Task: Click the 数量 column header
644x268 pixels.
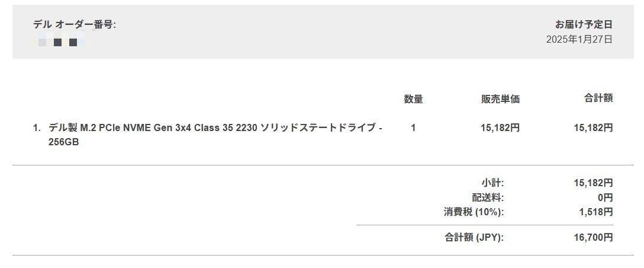Action: click(x=413, y=99)
